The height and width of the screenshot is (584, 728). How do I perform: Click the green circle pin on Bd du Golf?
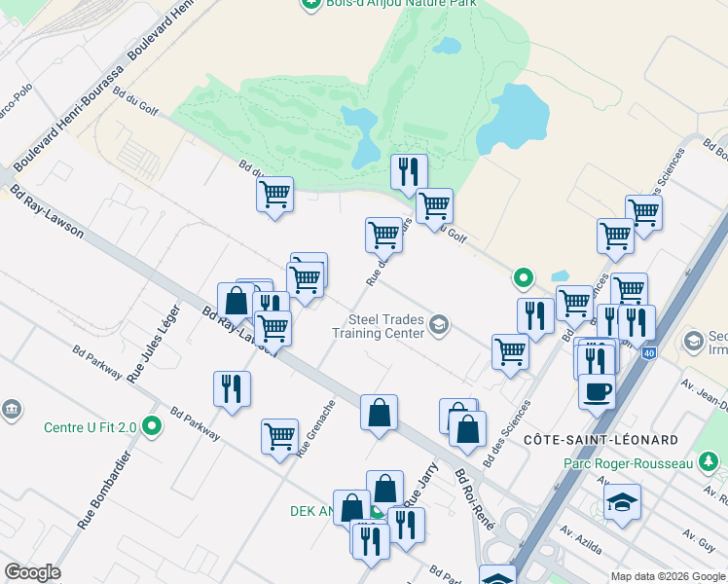pos(524,278)
